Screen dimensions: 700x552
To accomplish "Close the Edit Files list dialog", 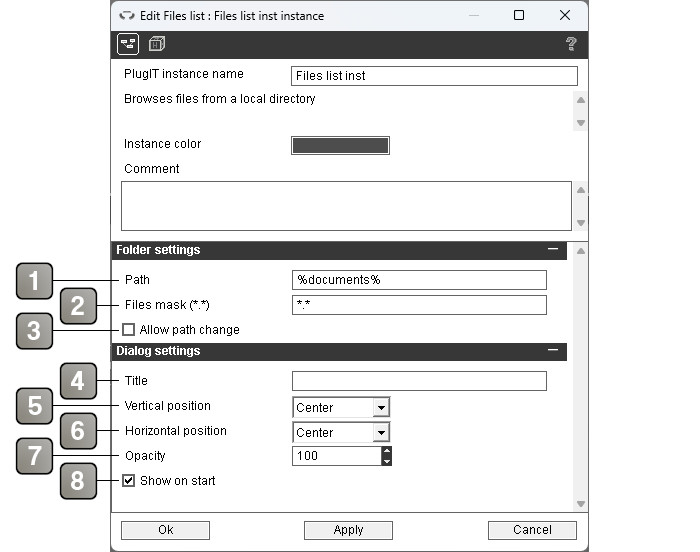I will (x=565, y=15).
